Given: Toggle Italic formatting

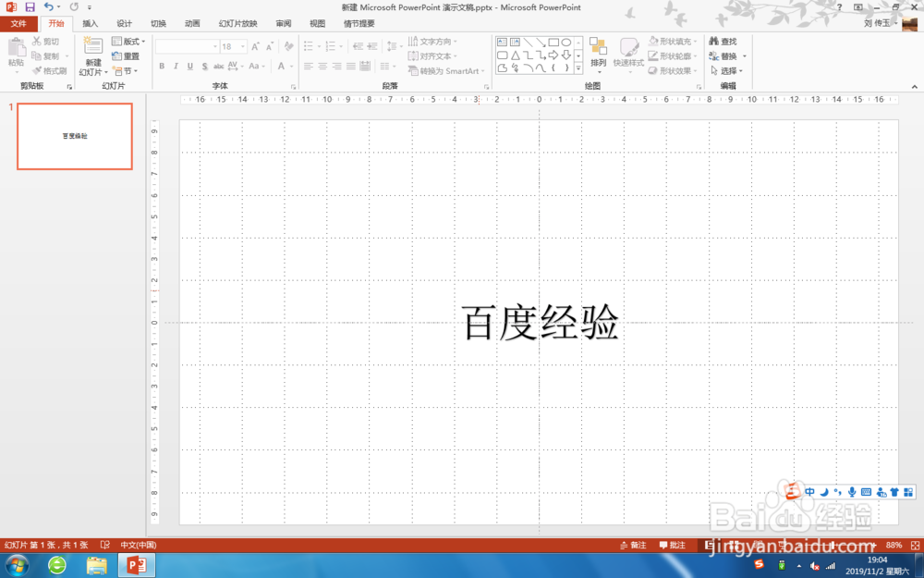Looking at the screenshot, I should point(176,66).
